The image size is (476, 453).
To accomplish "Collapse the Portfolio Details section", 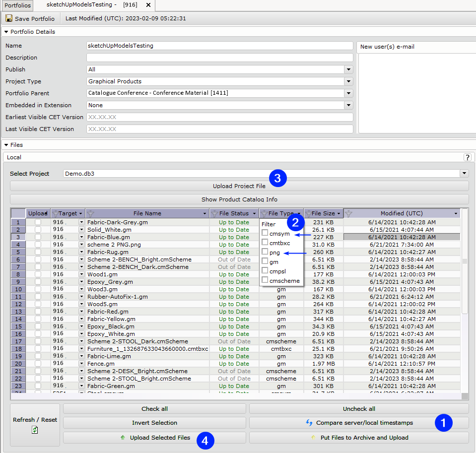I will [6, 32].
